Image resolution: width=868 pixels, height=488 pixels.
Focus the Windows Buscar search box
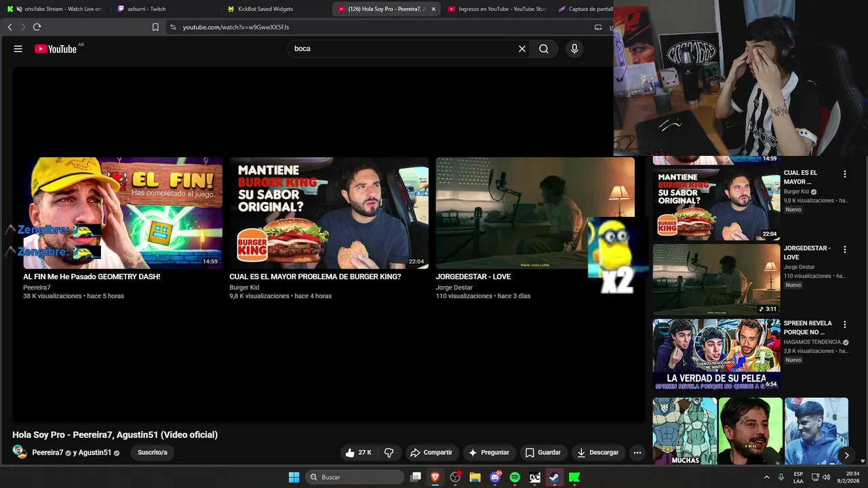coord(355,477)
